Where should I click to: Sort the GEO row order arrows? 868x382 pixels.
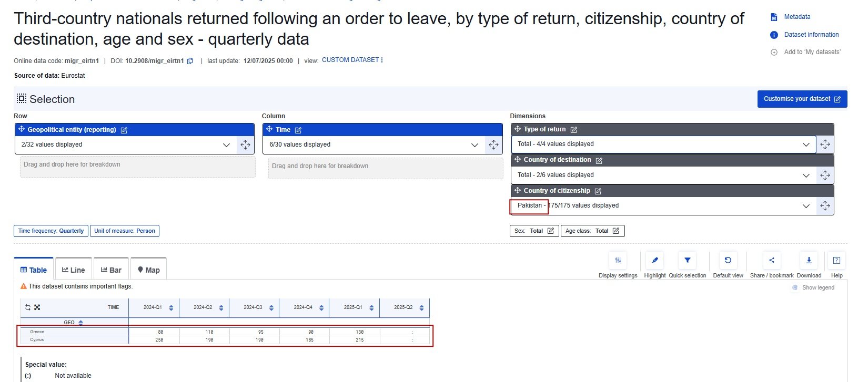coord(80,323)
